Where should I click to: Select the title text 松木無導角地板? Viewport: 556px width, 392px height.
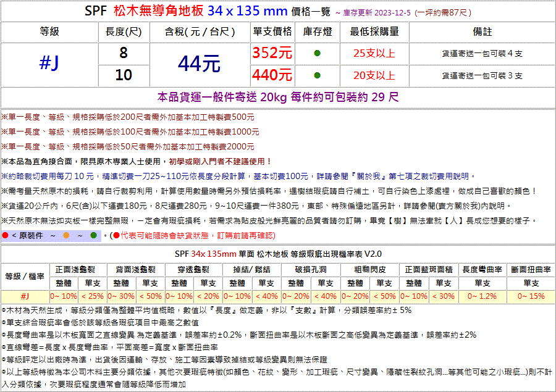click(159, 11)
